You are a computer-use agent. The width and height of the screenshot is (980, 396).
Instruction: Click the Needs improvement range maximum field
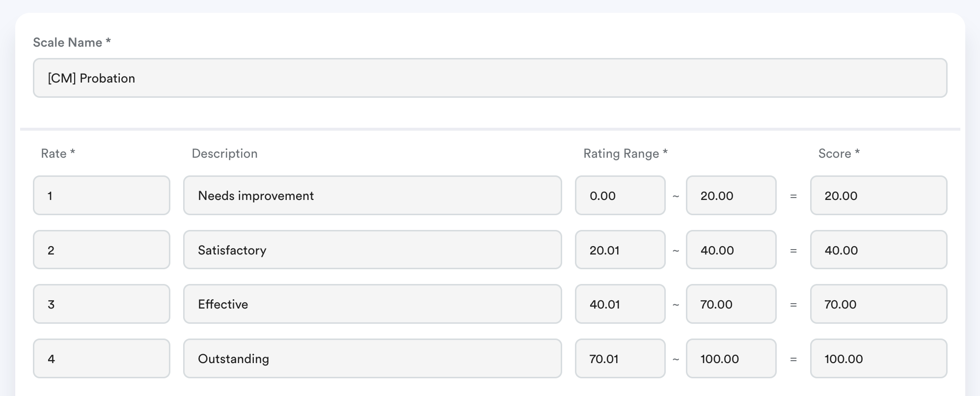731,196
